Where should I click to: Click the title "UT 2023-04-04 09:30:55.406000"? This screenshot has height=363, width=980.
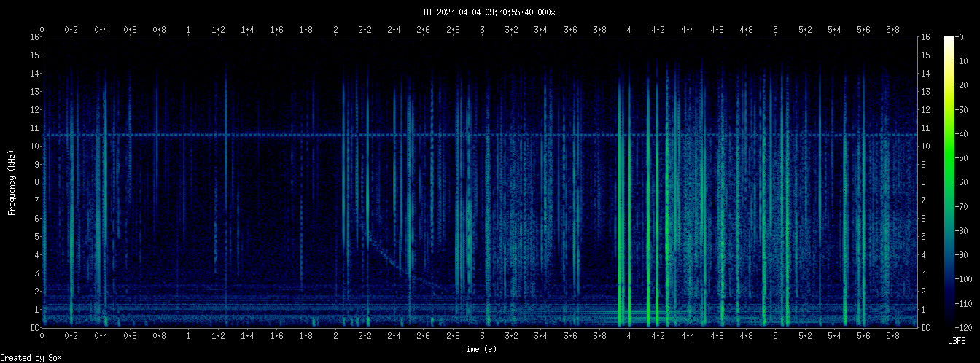[489, 12]
